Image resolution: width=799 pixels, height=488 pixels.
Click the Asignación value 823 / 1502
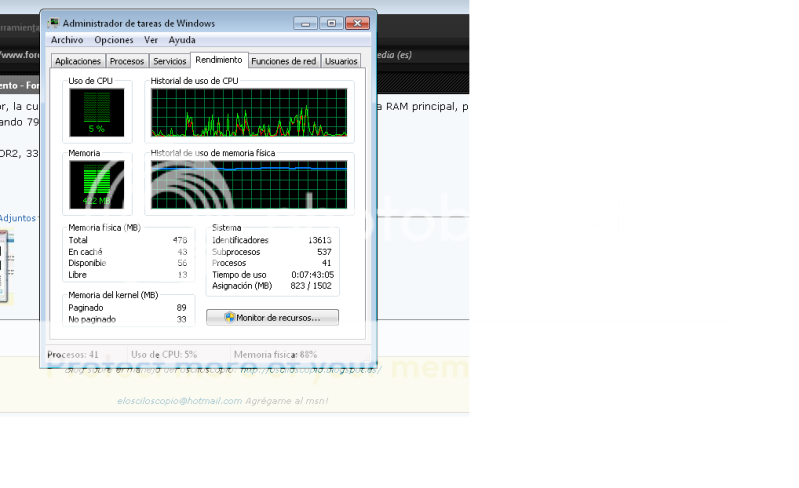point(311,286)
